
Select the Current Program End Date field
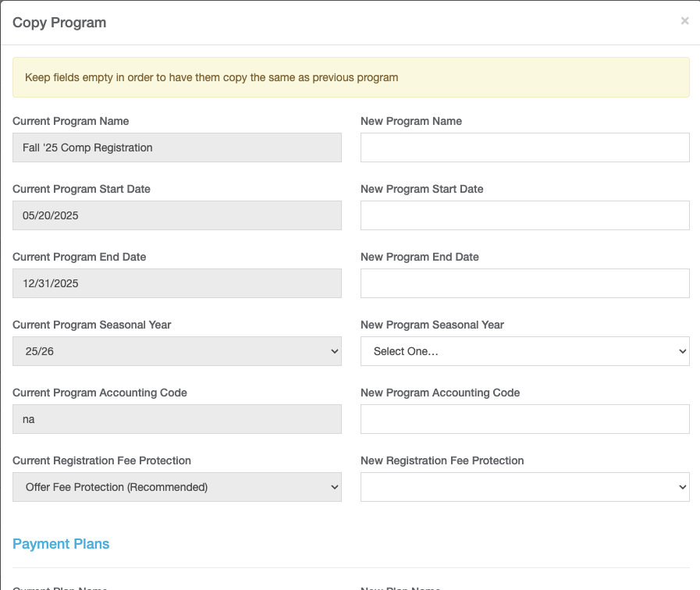click(x=177, y=283)
